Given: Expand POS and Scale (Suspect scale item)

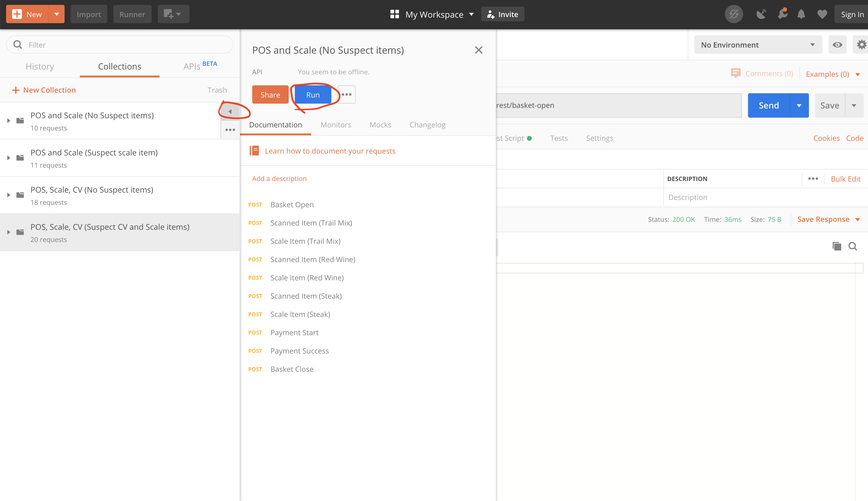Looking at the screenshot, I should 9,158.
